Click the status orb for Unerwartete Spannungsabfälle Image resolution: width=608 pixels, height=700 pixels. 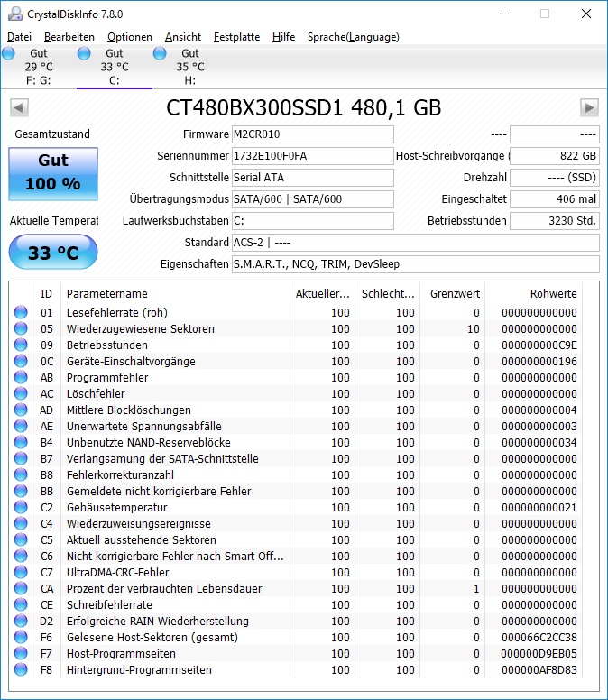[x=21, y=426]
